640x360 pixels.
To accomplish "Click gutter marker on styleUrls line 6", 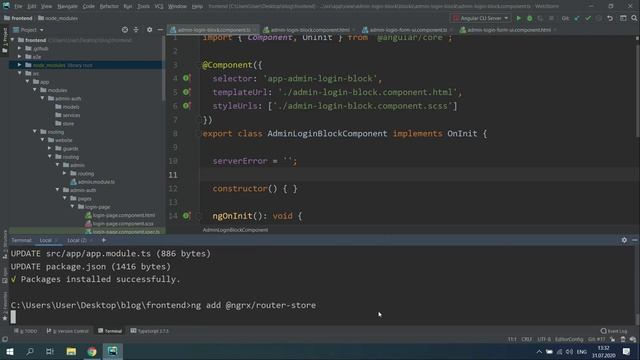I will click(186, 106).
